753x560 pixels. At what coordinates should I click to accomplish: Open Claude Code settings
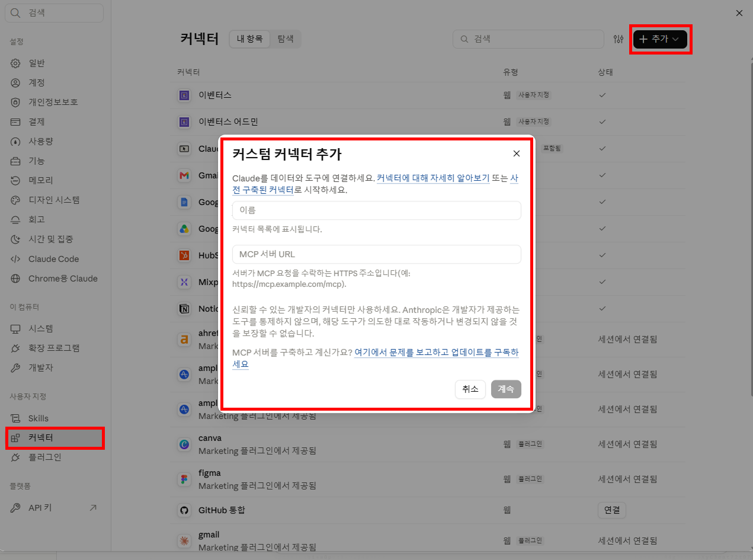[x=55, y=259]
